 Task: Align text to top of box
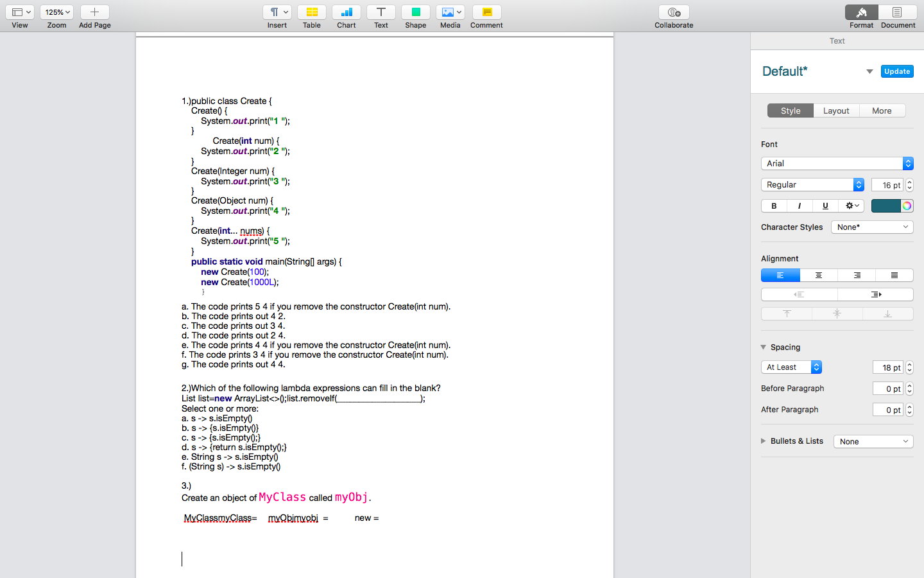tap(787, 314)
